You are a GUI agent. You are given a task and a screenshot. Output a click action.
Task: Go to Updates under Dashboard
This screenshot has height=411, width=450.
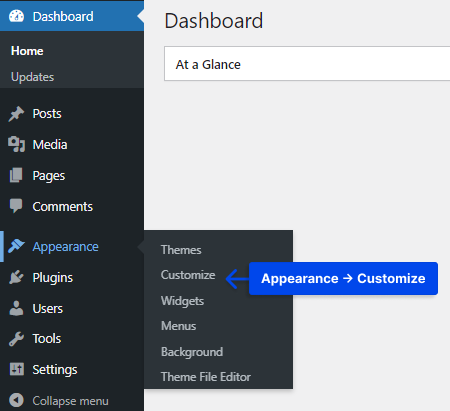click(x=32, y=77)
